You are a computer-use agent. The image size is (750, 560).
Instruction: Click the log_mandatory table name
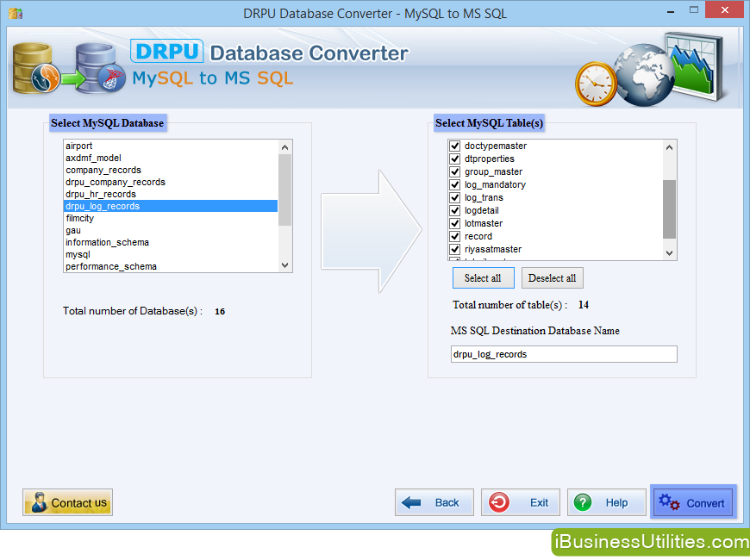point(495,184)
